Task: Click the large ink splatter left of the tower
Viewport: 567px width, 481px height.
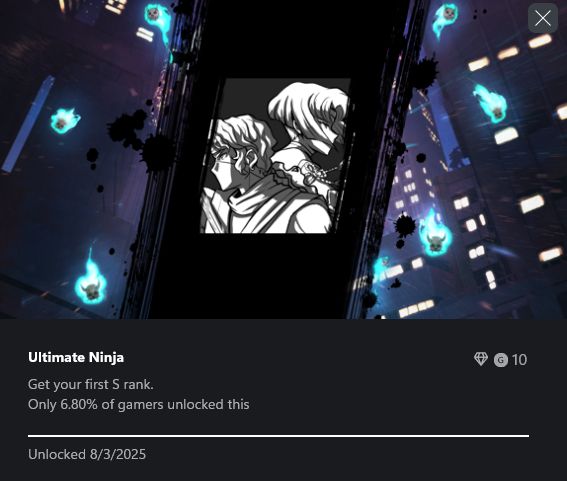Action: pos(127,128)
